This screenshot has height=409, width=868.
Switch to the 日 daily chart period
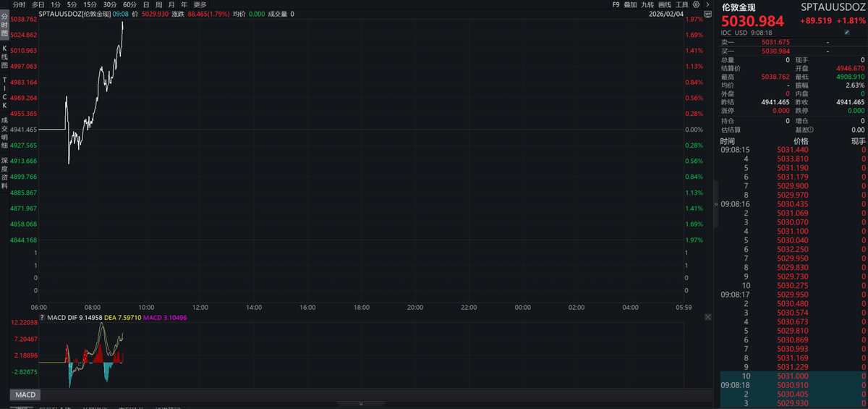coord(147,4)
